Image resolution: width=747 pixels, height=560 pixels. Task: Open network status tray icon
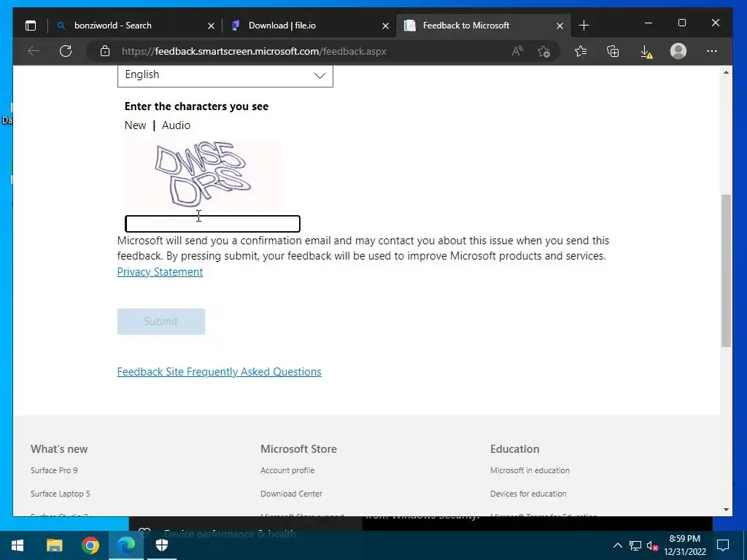pos(635,545)
